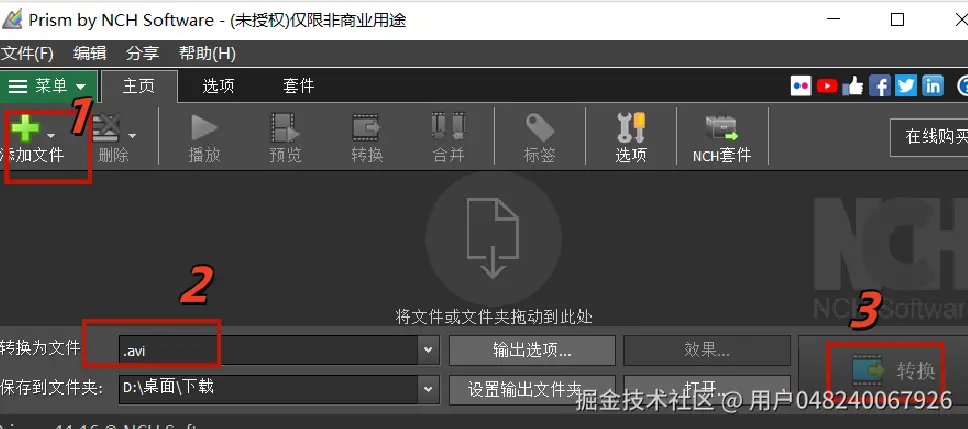Click the Open (打开) button
Screen dimensions: 968x429
click(x=707, y=389)
